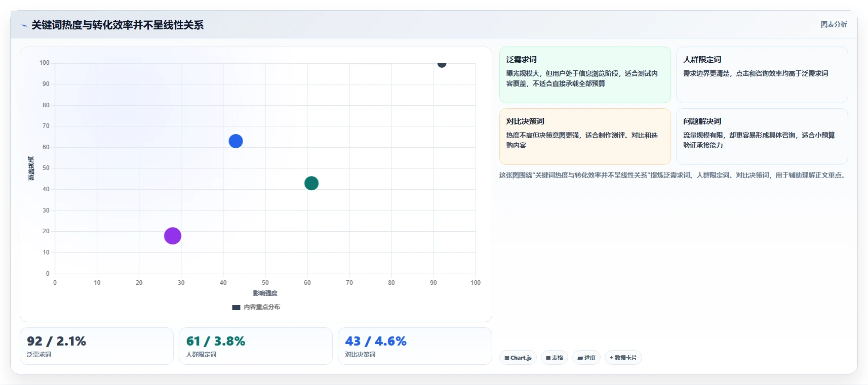Open the 问题解决词 card

pyautogui.click(x=762, y=137)
